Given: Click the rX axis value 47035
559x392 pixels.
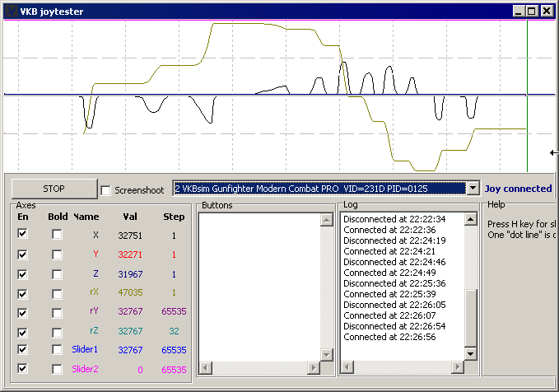Looking at the screenshot, I should pyautogui.click(x=130, y=292).
